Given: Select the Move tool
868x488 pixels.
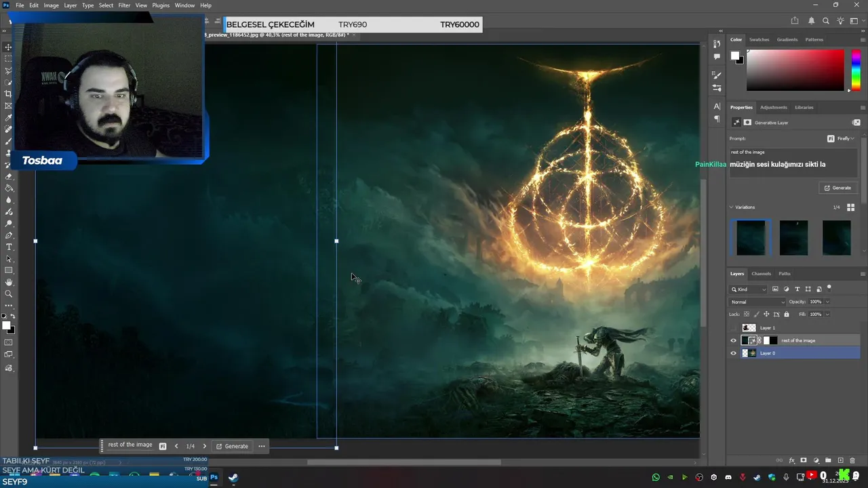Looking at the screenshot, I should (x=8, y=47).
